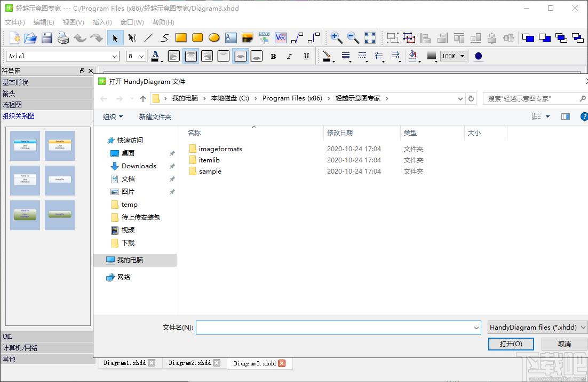
Task: Select the text box tool
Action: coord(231,37)
